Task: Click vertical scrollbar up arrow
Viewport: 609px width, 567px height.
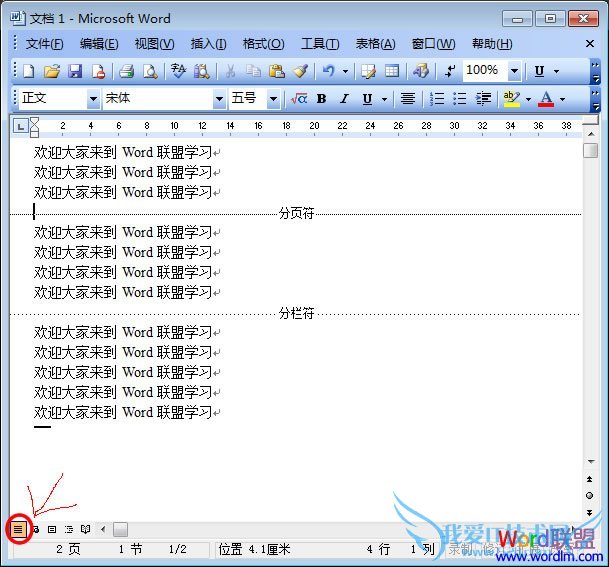Action: [591, 134]
